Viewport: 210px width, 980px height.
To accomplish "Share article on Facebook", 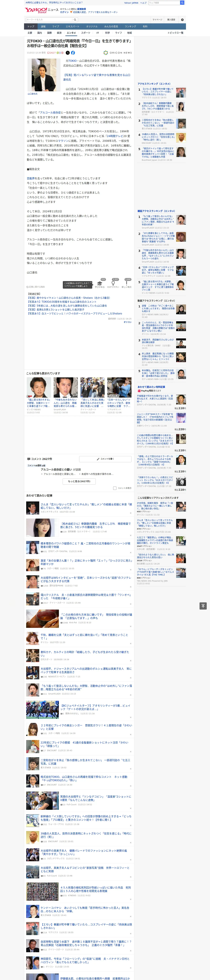I will coord(73,53).
